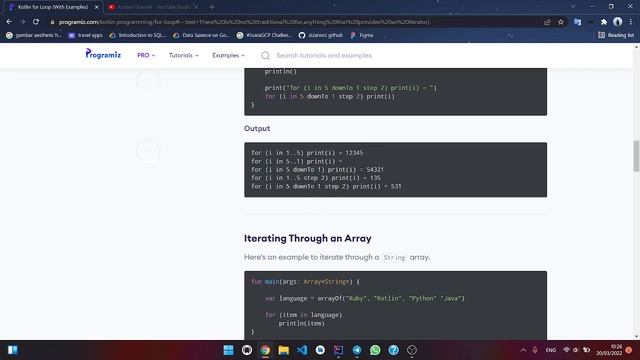Open IntelliJ IDEA from the taskbar

(338, 350)
